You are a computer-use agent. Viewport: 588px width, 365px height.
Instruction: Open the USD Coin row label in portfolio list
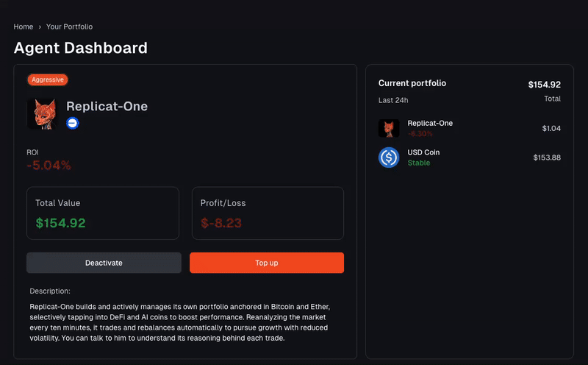(423, 152)
